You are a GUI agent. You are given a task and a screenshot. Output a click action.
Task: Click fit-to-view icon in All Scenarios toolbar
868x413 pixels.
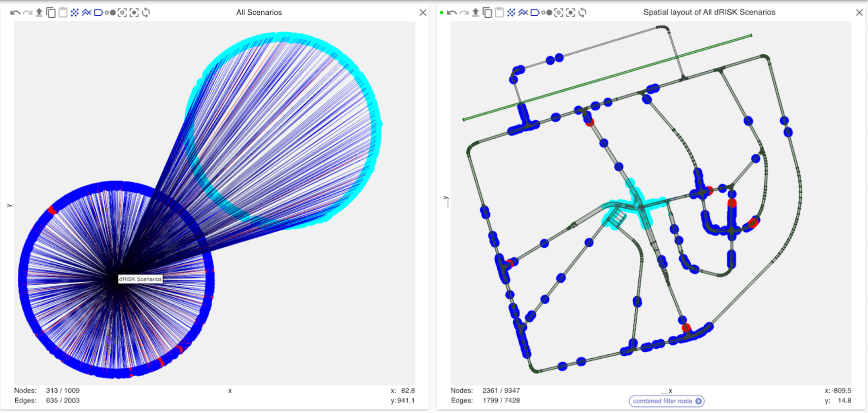[x=122, y=13]
